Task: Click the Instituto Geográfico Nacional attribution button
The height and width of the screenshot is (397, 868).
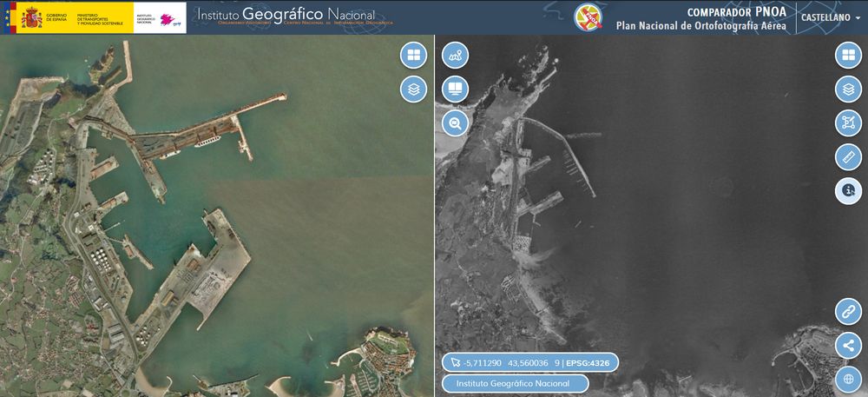Action: click(x=515, y=383)
